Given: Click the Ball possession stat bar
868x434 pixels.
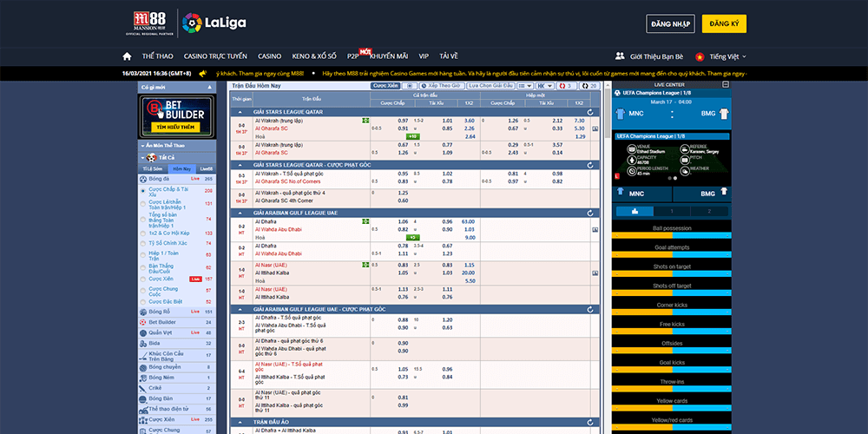Looking at the screenshot, I should point(671,236).
